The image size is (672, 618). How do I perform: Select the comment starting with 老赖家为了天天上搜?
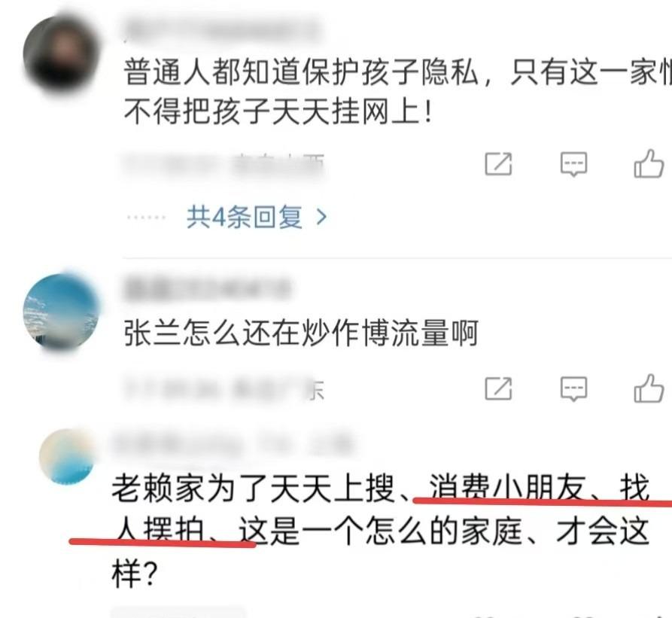pyautogui.click(x=381, y=531)
